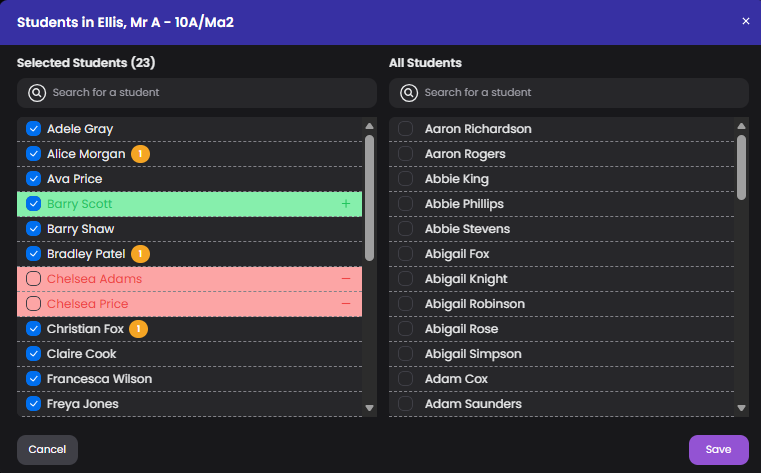Click the search icon in Selected Students box

37,93
